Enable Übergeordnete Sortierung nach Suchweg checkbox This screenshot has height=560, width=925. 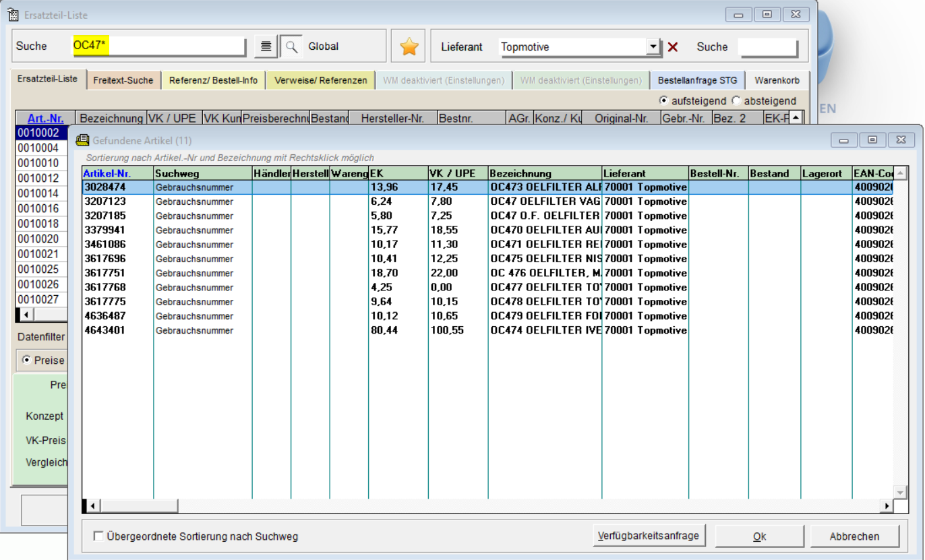tap(98, 536)
